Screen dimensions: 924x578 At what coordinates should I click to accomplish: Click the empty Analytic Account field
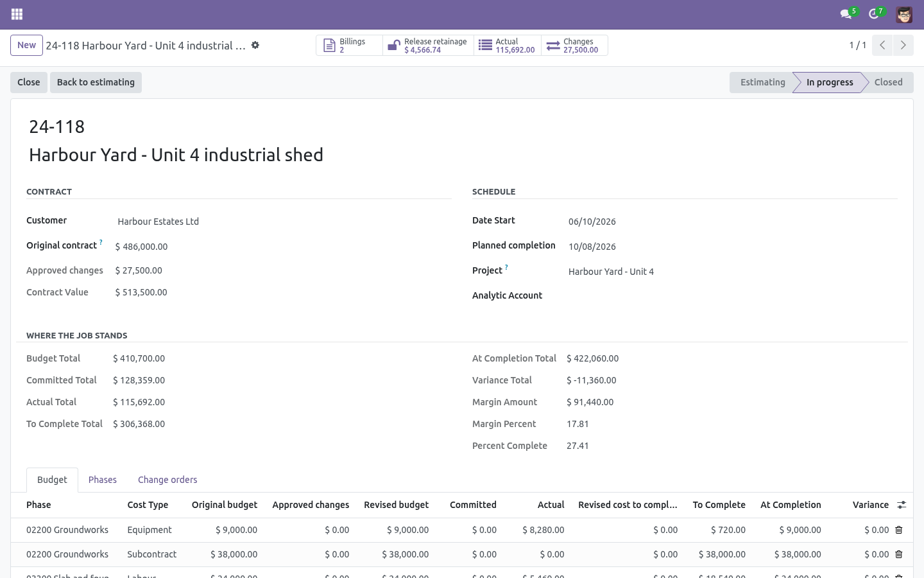pos(733,295)
